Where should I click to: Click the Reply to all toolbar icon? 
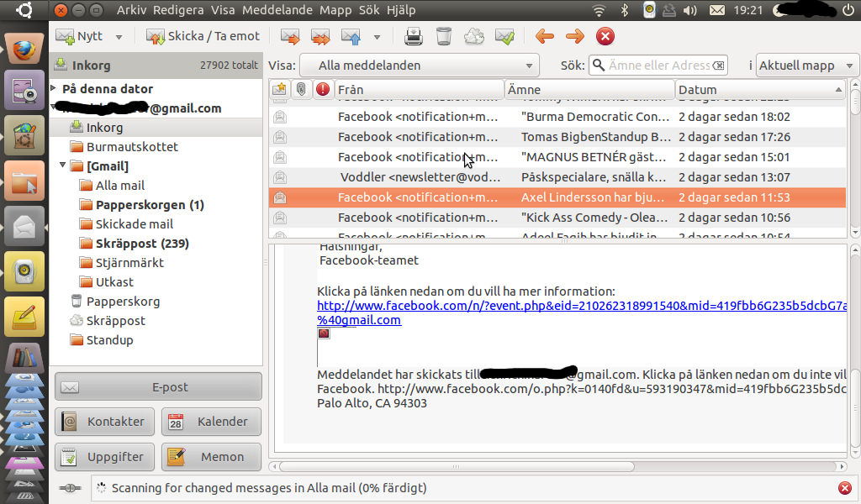(x=320, y=37)
